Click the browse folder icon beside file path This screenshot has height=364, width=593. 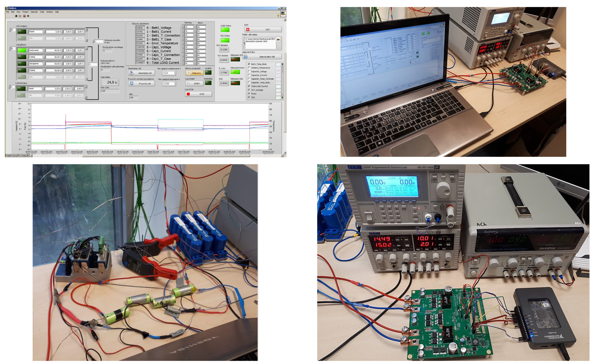(x=278, y=39)
